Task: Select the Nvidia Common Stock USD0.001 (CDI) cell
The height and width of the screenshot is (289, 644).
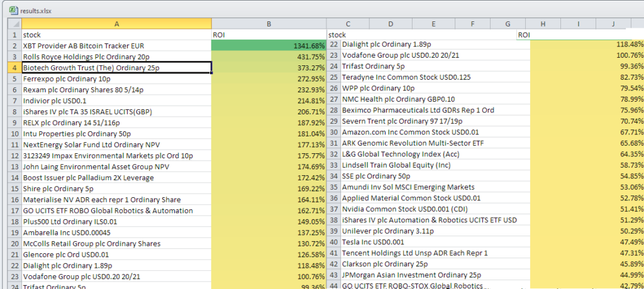Action: [x=435, y=209]
